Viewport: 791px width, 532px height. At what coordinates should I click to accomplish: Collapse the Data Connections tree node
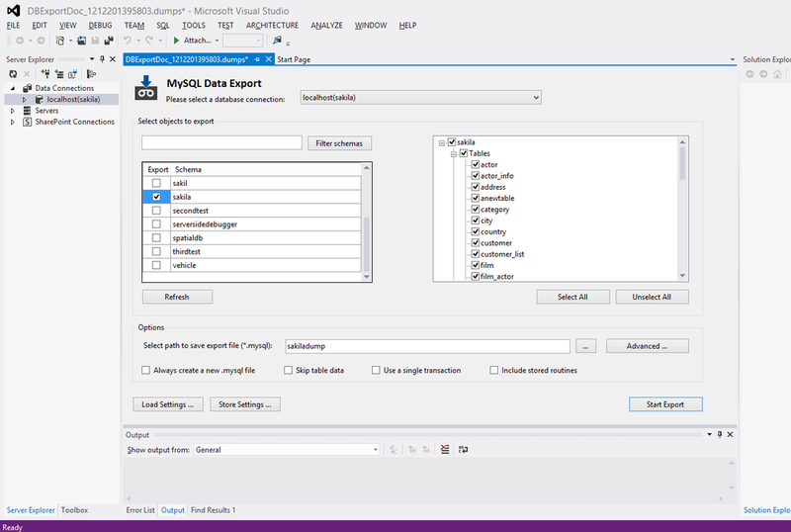pos(13,88)
